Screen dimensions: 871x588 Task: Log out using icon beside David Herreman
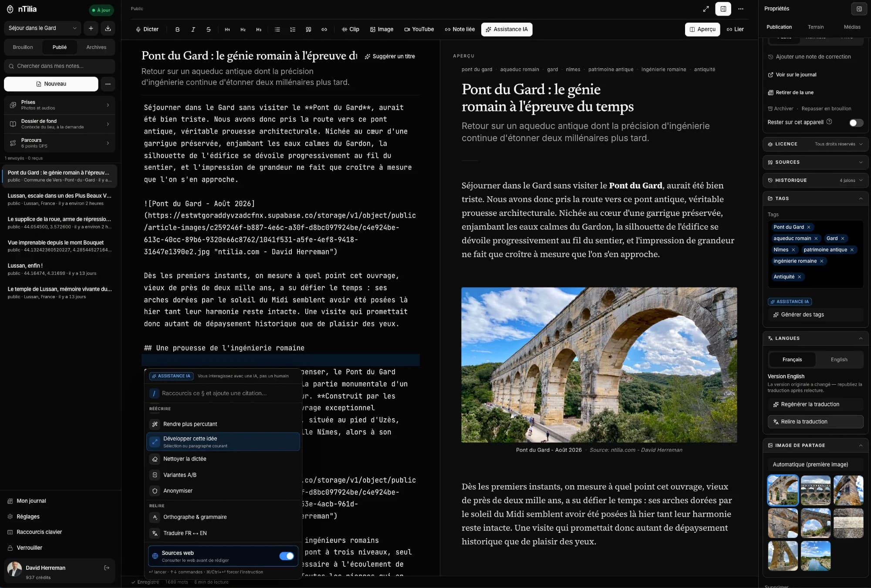tap(107, 568)
